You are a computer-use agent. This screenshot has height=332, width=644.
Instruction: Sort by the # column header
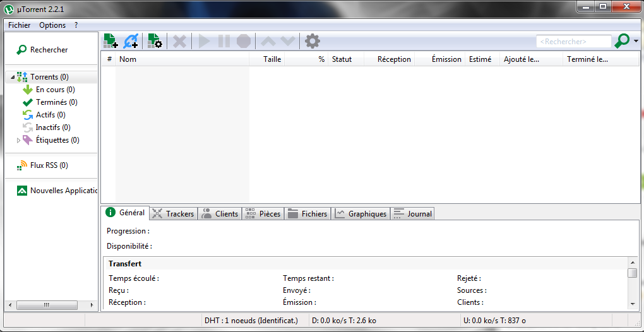click(109, 59)
